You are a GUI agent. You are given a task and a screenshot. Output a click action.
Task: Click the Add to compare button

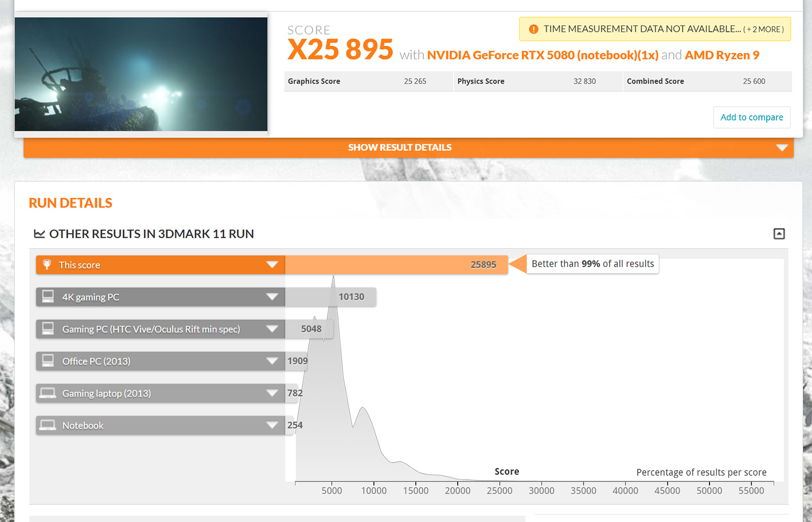pos(752,117)
